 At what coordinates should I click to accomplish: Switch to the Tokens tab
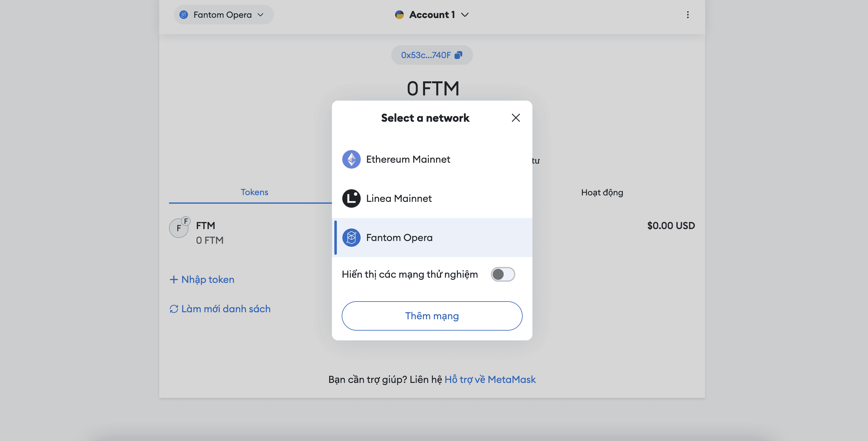point(254,192)
